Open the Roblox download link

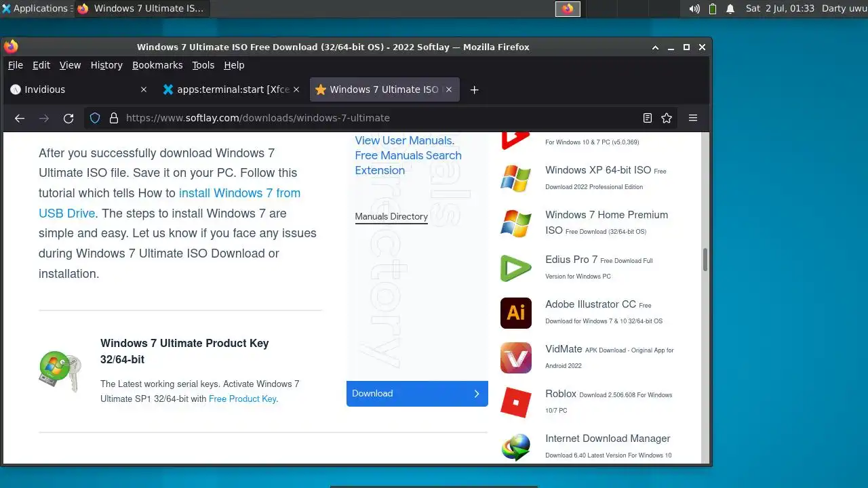click(561, 394)
